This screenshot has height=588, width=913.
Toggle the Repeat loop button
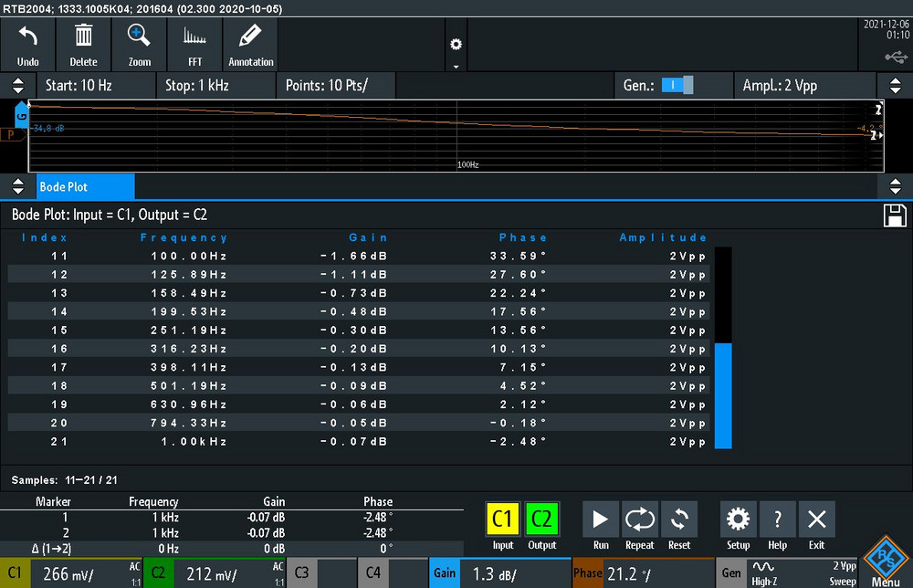[639, 520]
